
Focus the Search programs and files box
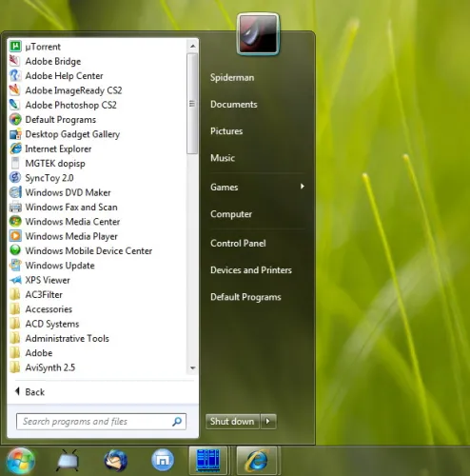101,422
